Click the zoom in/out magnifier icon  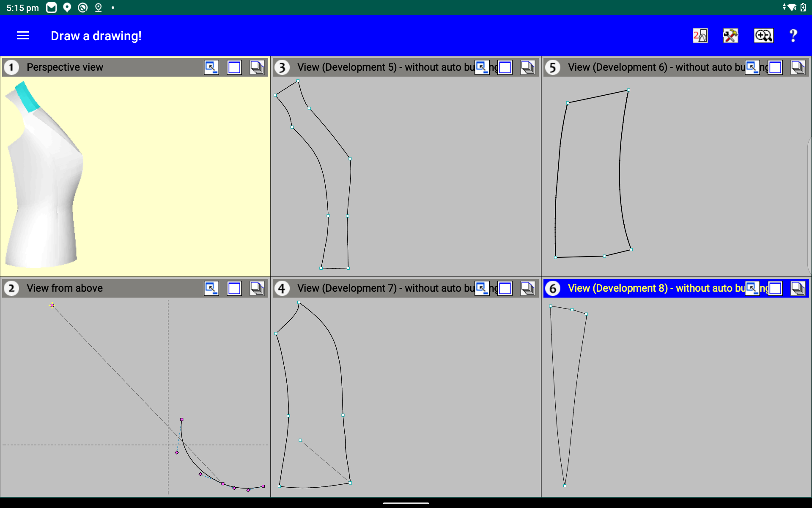[763, 36]
